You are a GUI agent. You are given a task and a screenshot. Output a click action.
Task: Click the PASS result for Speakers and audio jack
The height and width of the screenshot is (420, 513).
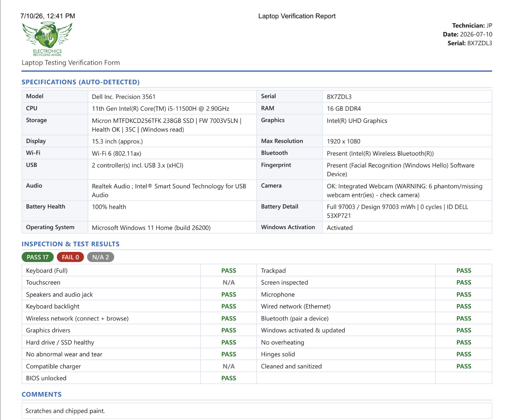point(229,295)
